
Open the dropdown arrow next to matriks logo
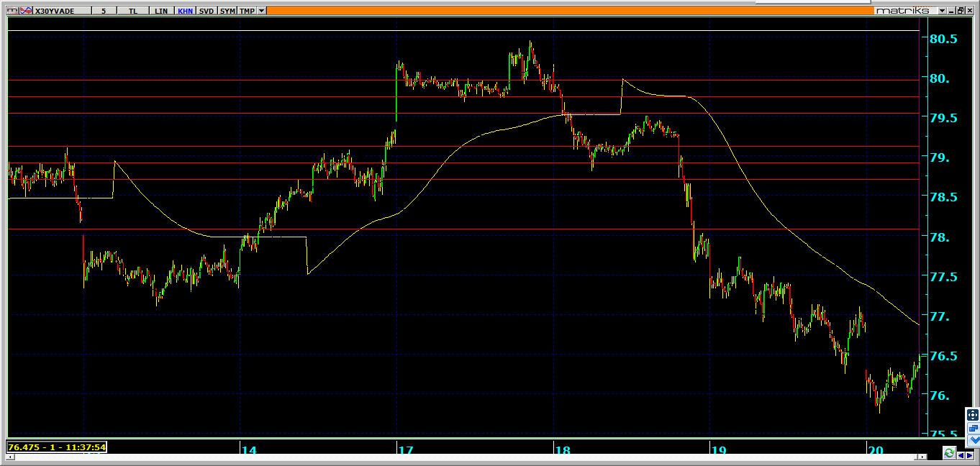tap(942, 11)
